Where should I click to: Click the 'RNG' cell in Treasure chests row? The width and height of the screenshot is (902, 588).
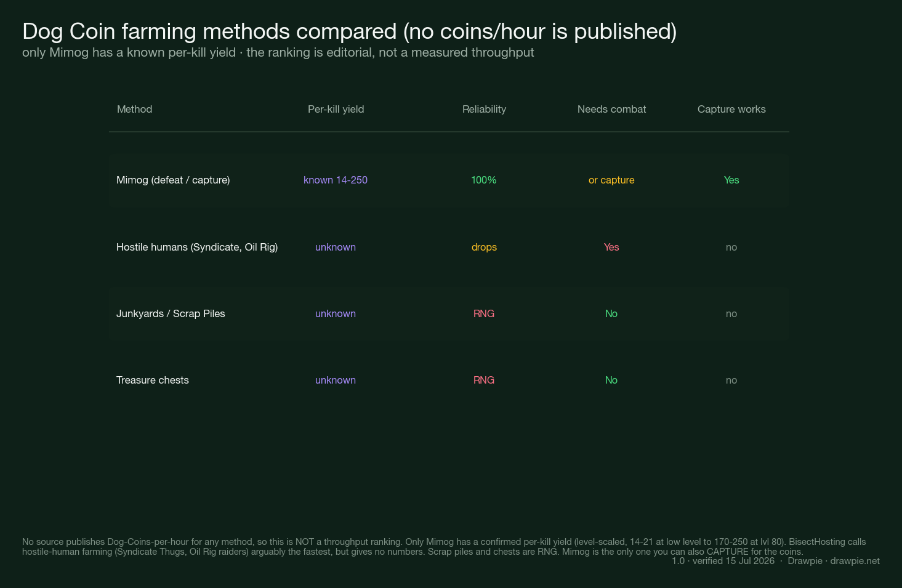(x=484, y=380)
